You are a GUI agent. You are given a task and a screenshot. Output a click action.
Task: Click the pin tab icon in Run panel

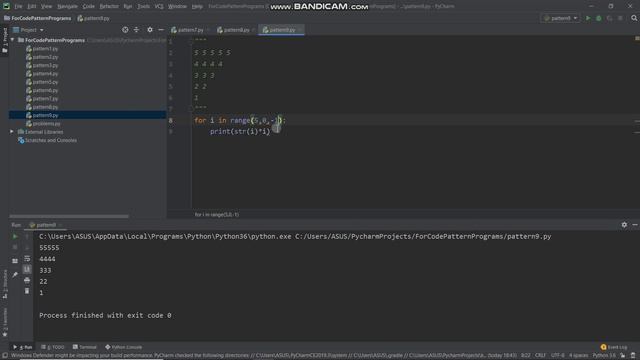click(15, 275)
